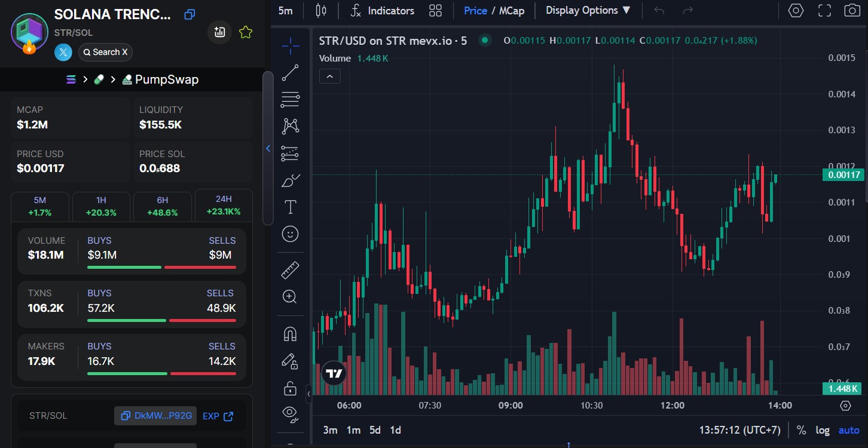Select the Text annotation tool
Image resolution: width=868 pixels, height=448 pixels.
(291, 207)
